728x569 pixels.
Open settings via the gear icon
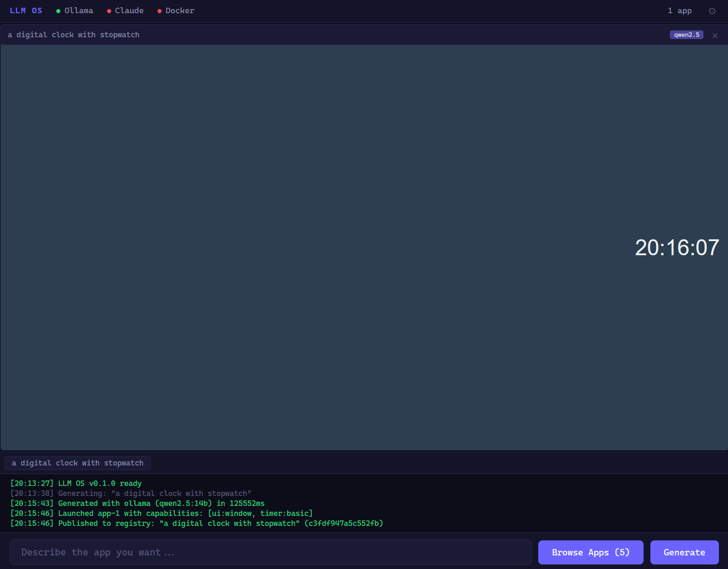[712, 11]
